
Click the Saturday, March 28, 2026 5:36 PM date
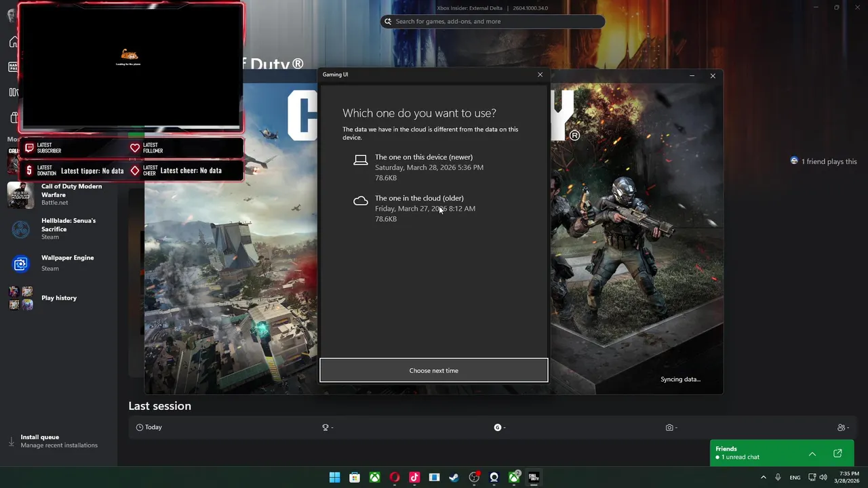coord(429,167)
